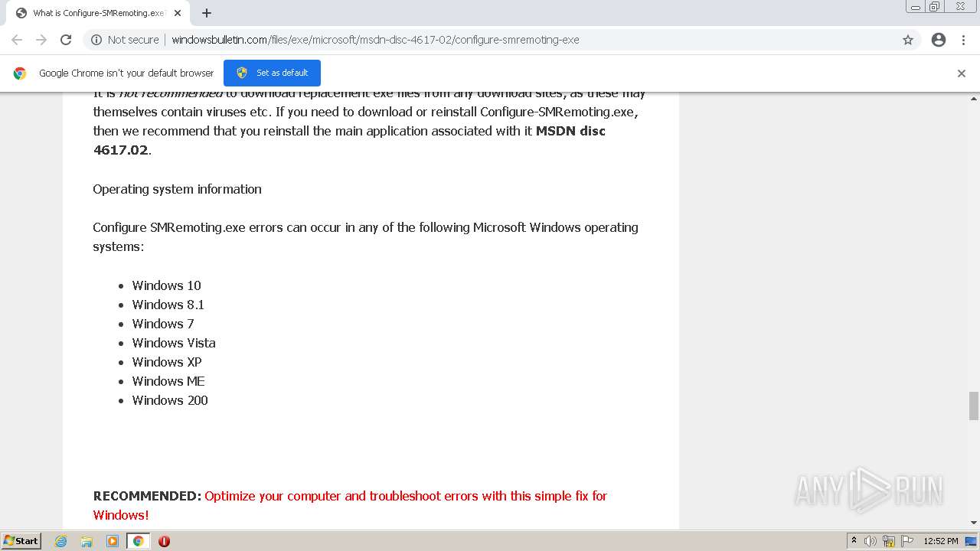
Task: Click the Windows 7 list item
Action: tap(163, 324)
